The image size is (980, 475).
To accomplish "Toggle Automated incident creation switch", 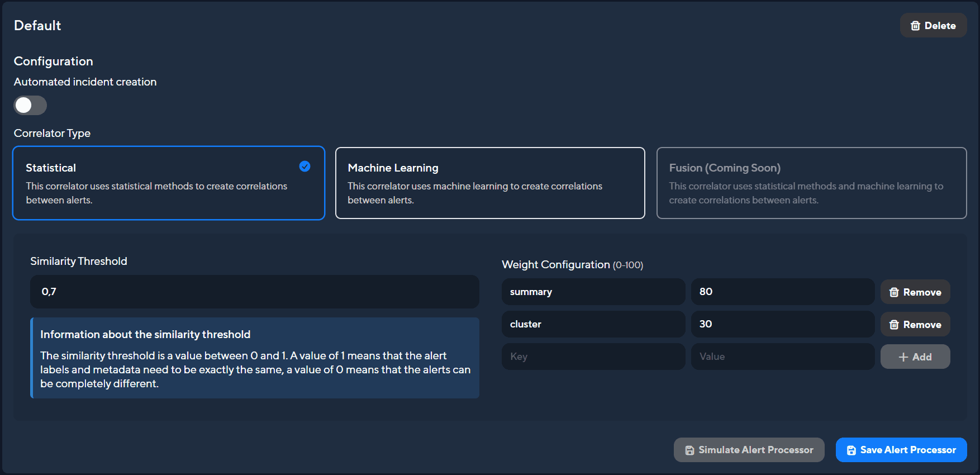I will click(x=30, y=105).
